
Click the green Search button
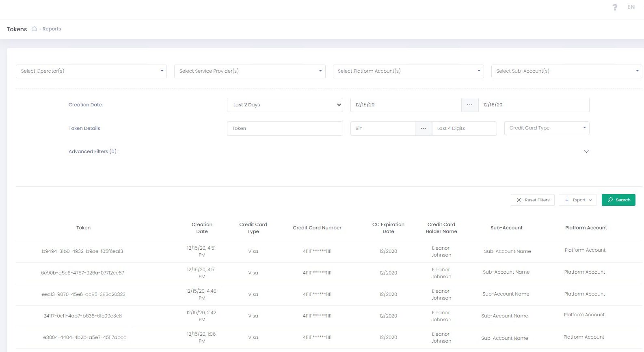[x=618, y=200]
